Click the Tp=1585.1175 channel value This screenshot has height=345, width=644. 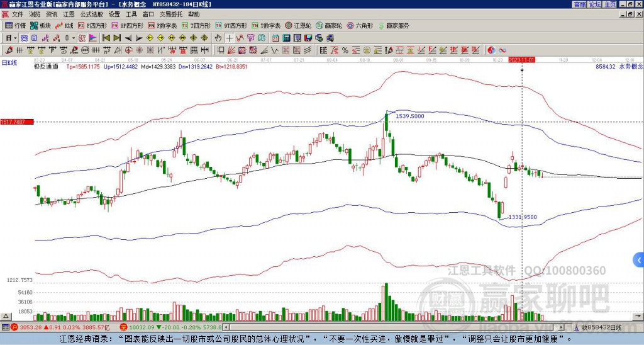click(83, 66)
